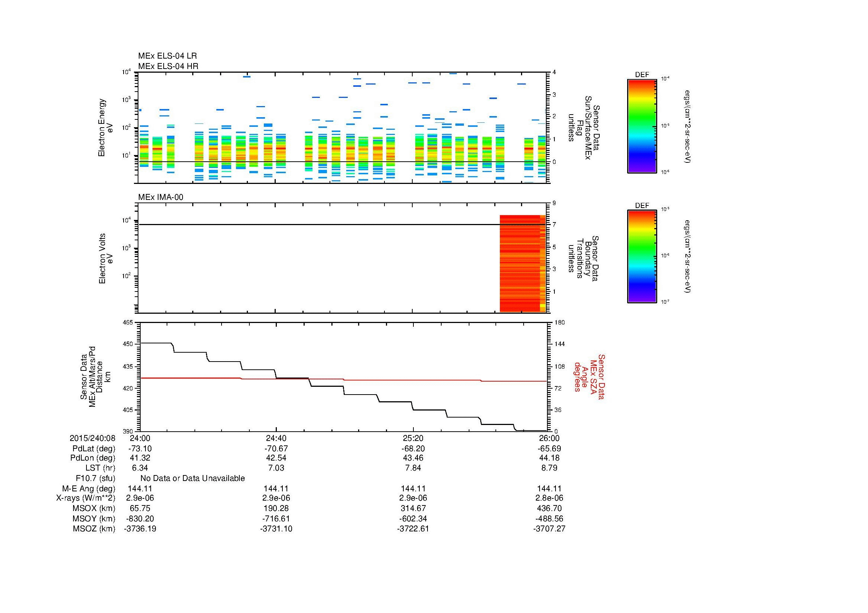Click the 'MSOY (km)' row label
Screen dimensions: 868x613
click(x=94, y=518)
